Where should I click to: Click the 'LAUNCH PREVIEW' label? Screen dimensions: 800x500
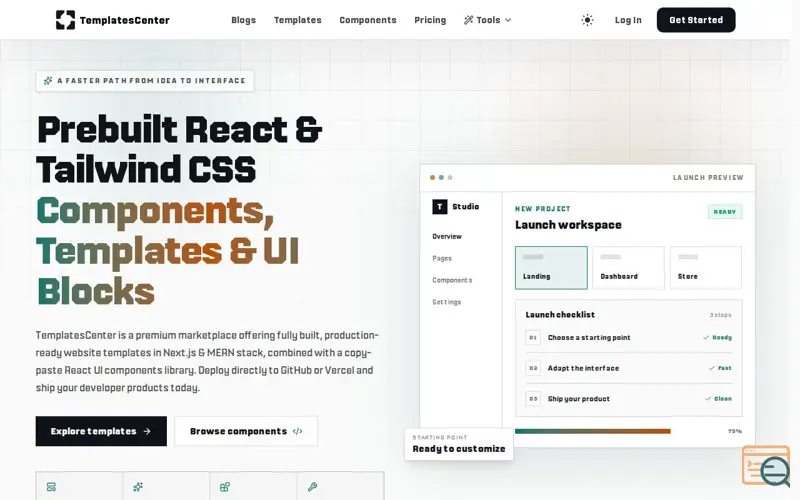(x=708, y=178)
